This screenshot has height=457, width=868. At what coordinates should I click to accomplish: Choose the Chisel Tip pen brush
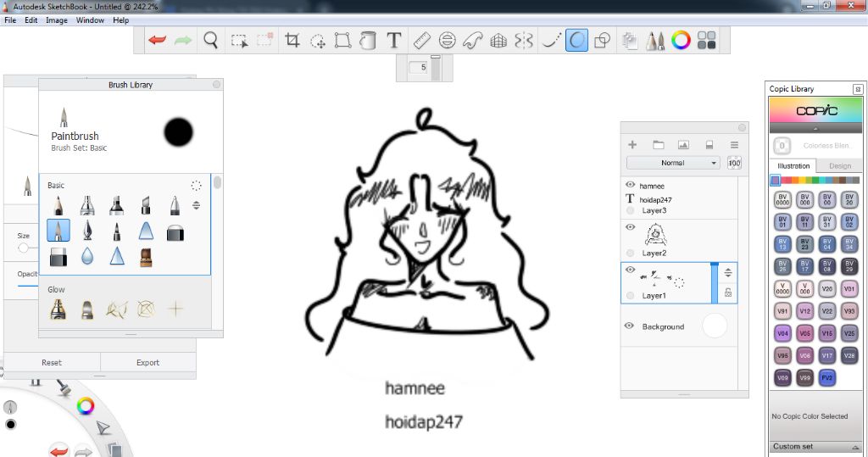coord(146,205)
